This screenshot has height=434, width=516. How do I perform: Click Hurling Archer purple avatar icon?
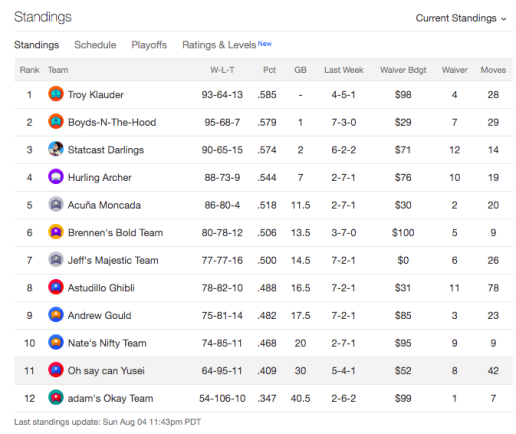[x=56, y=177]
